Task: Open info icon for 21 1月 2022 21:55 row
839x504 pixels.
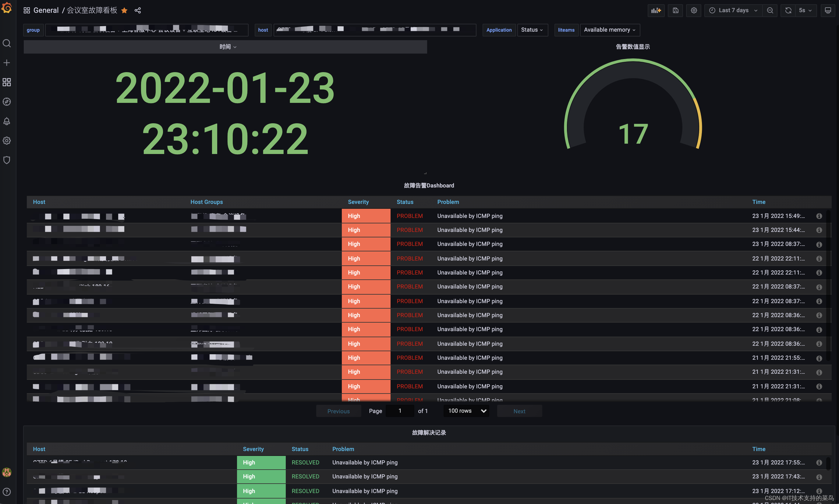Action: (x=819, y=358)
